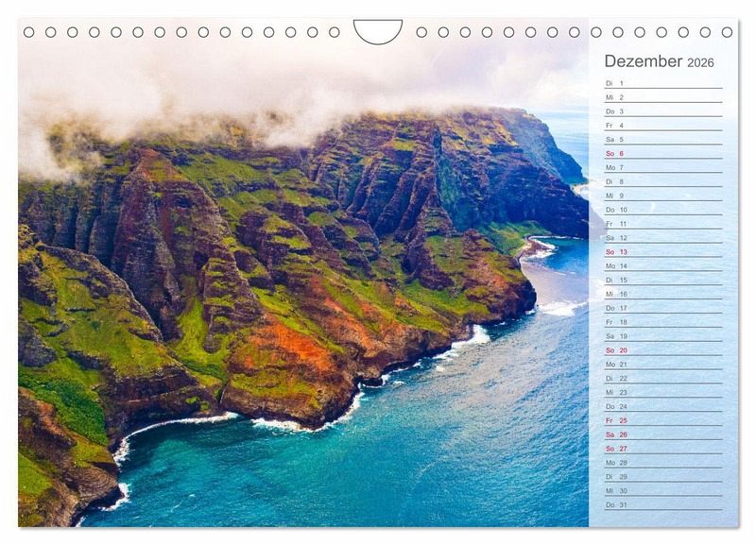Select the red 'Sa 26' holiday row
Screen dimensions: 756x545
click(x=663, y=434)
